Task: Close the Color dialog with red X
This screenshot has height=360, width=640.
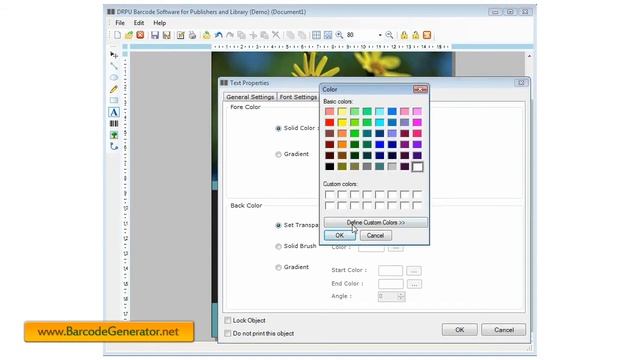Action: [x=420, y=89]
